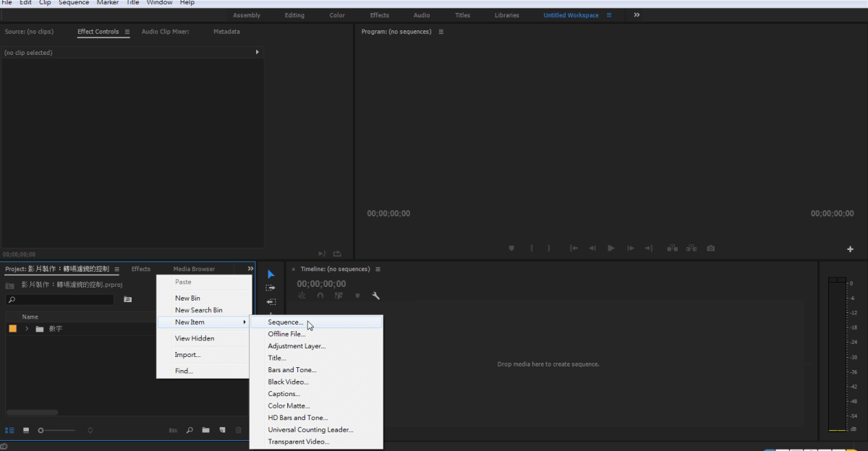Show hidden Project panel tabs via double chevron
This screenshot has height=451, width=868.
tap(250, 269)
